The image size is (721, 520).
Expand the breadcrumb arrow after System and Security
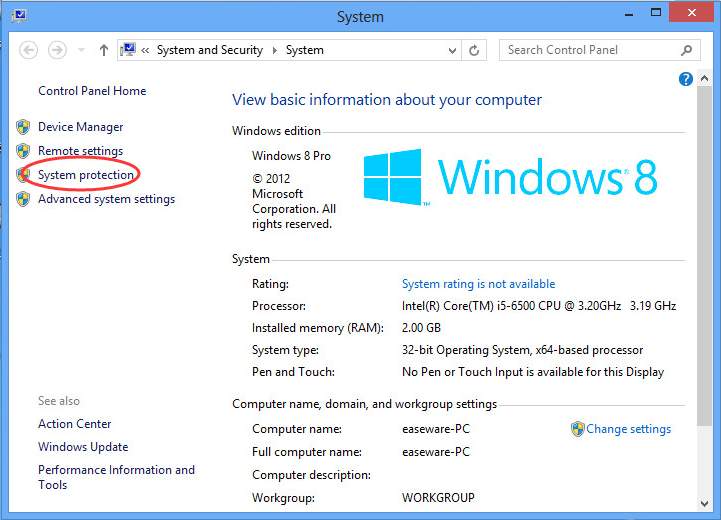pyautogui.click(x=275, y=50)
